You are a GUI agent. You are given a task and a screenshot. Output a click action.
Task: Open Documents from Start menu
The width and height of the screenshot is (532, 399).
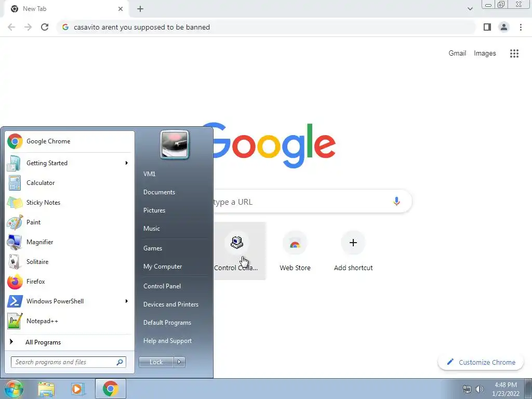click(x=159, y=192)
